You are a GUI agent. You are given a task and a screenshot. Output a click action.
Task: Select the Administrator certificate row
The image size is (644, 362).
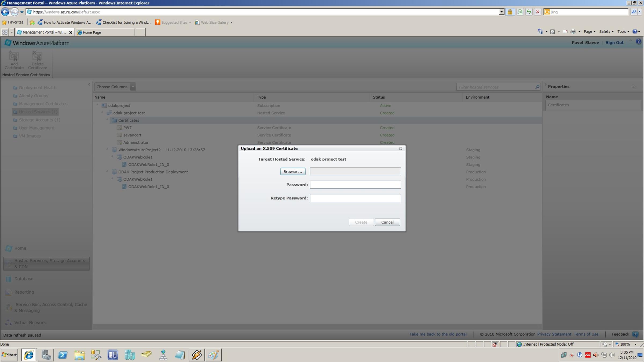[317, 142]
